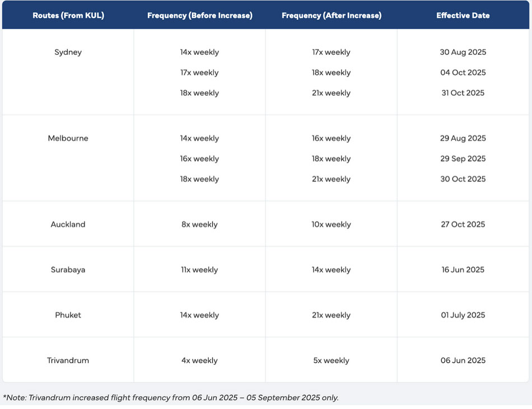Click the 01 July 2025 effective date
This screenshot has width=532, height=409.
[463, 315]
